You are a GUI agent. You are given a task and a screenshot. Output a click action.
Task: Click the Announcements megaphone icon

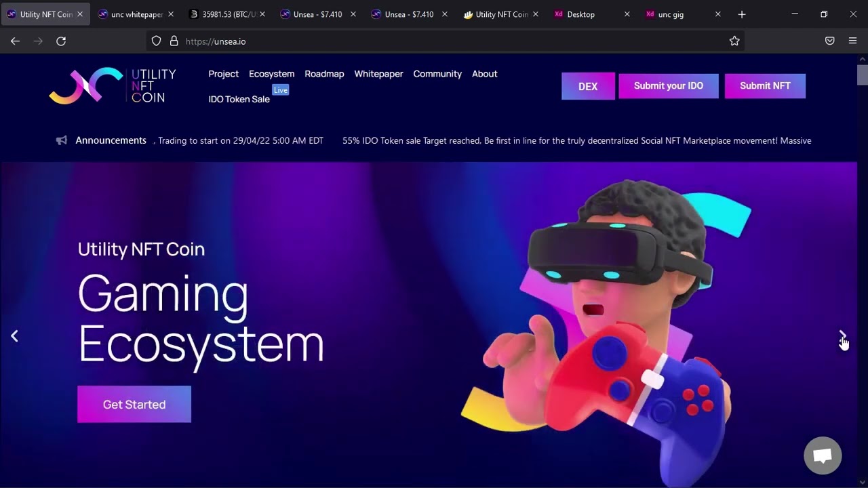point(62,140)
